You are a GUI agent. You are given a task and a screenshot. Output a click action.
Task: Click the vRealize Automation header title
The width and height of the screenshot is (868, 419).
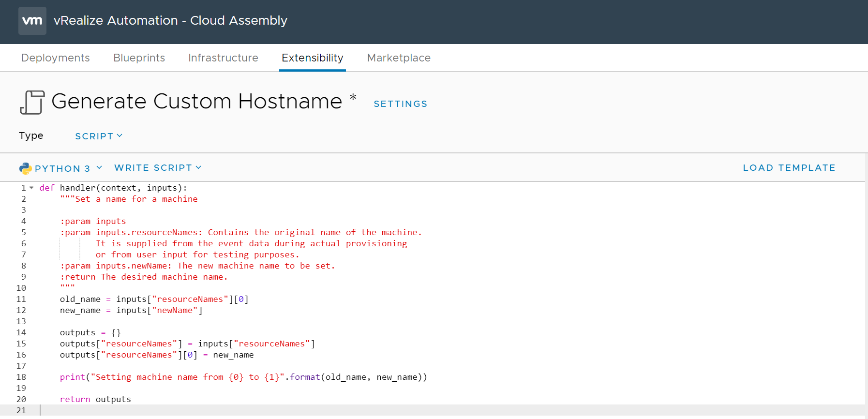coord(170,21)
